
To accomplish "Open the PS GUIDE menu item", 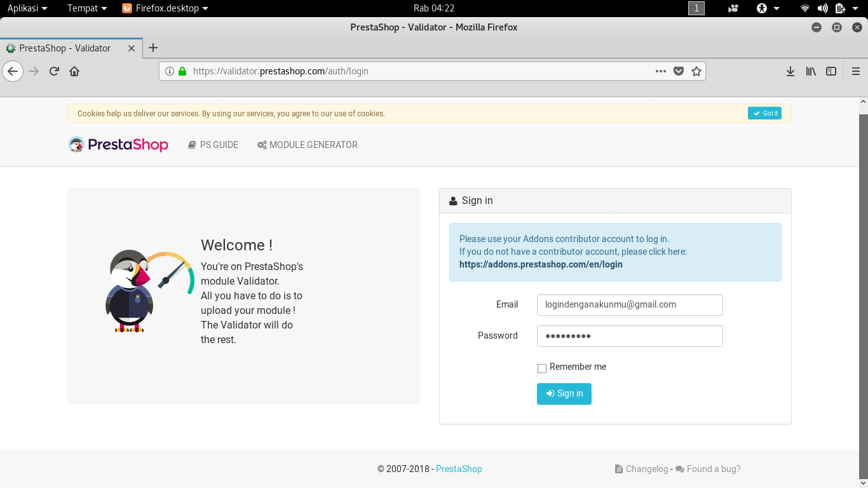I will 213,145.
